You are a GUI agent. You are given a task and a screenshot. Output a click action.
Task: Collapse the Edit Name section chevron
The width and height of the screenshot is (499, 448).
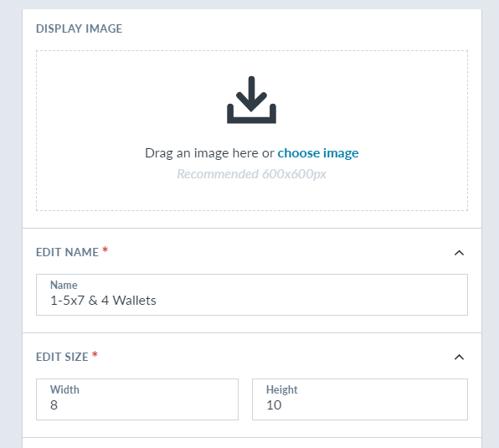click(x=459, y=253)
